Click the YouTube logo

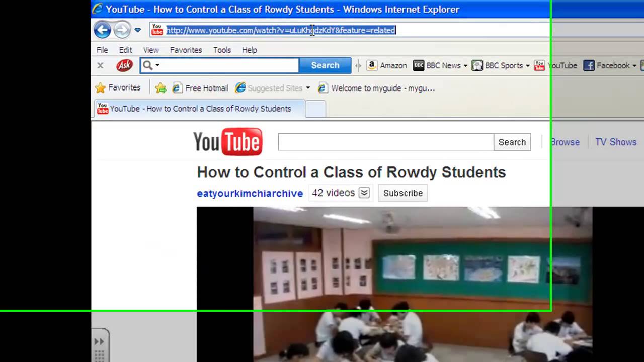tap(228, 142)
